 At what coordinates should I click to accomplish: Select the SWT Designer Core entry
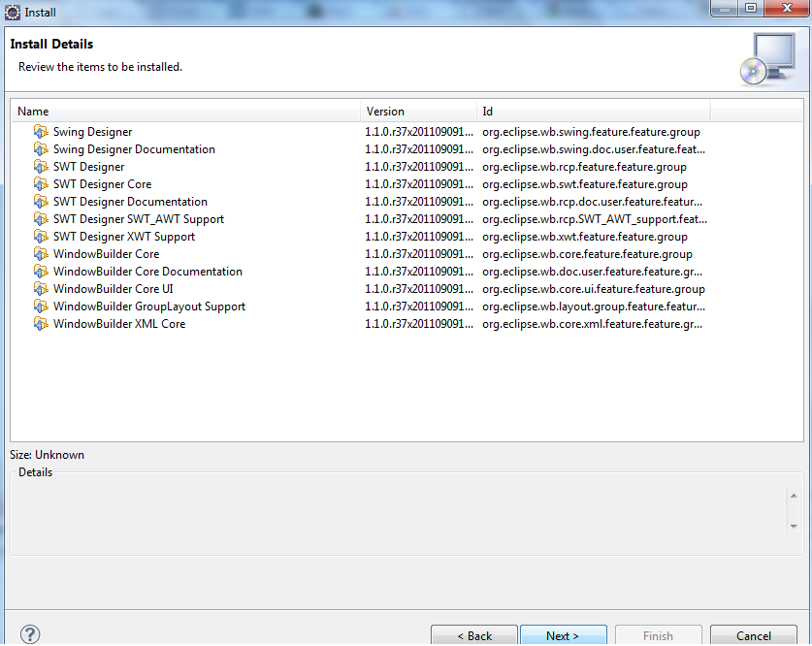pos(103,184)
